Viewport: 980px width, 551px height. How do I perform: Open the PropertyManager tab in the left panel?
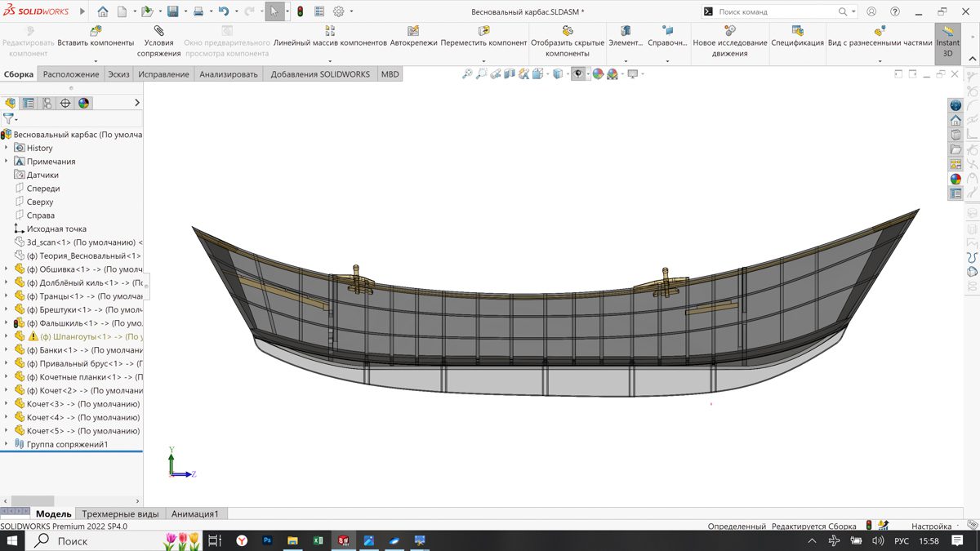pyautogui.click(x=29, y=103)
